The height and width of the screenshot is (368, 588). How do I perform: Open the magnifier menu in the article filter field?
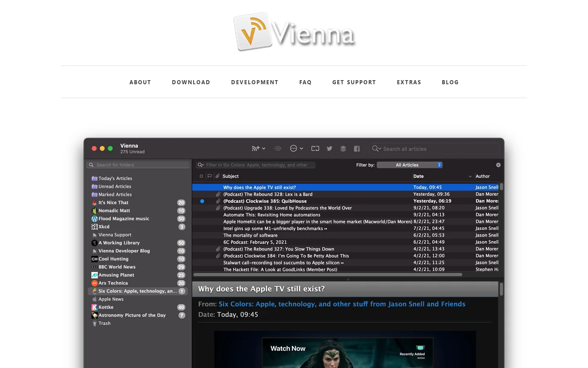pyautogui.click(x=201, y=165)
